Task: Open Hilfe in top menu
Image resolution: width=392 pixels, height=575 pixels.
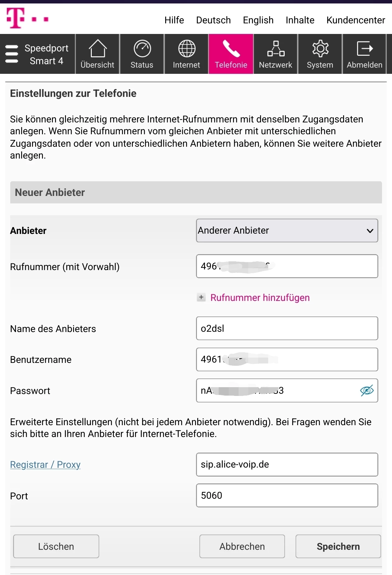Action: coord(174,20)
